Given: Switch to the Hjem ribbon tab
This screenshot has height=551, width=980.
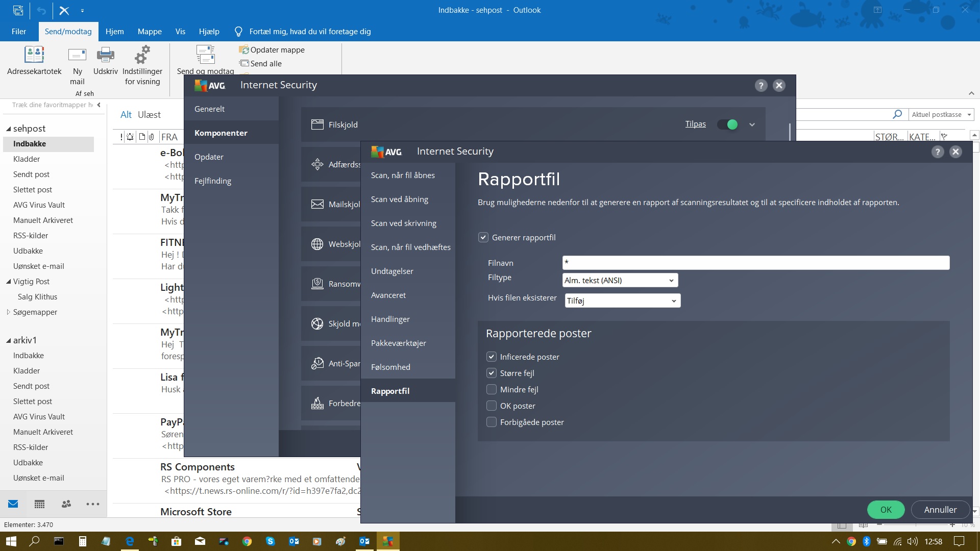Looking at the screenshot, I should [x=114, y=31].
